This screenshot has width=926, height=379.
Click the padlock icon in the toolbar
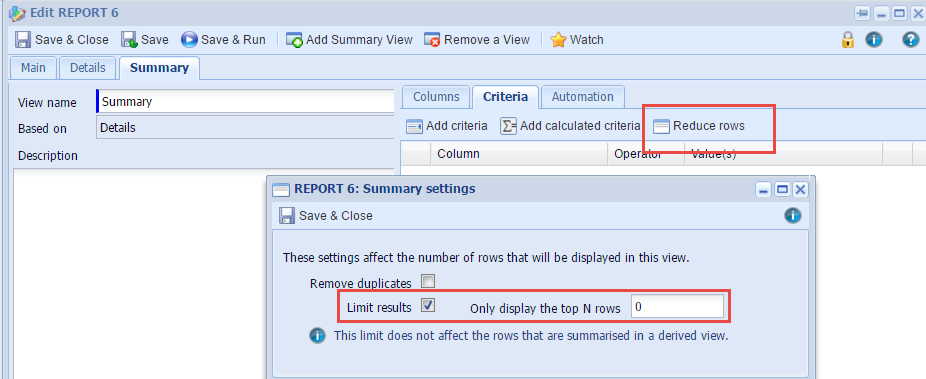point(847,40)
